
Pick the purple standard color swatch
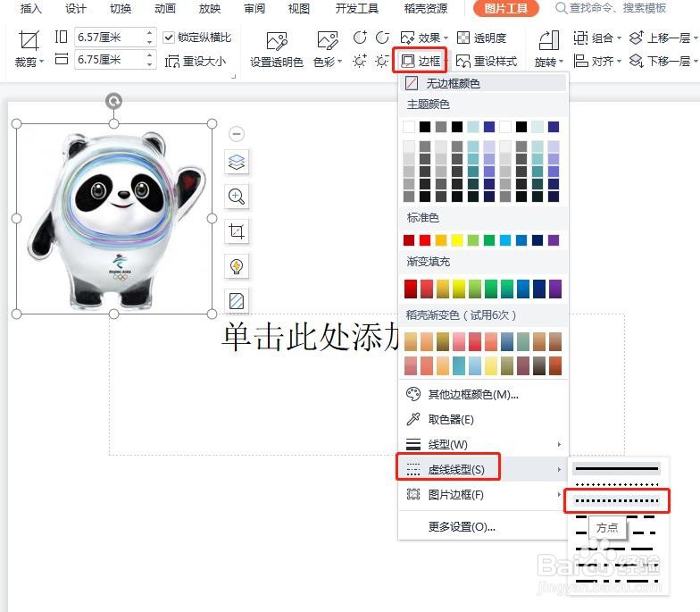coord(554,240)
